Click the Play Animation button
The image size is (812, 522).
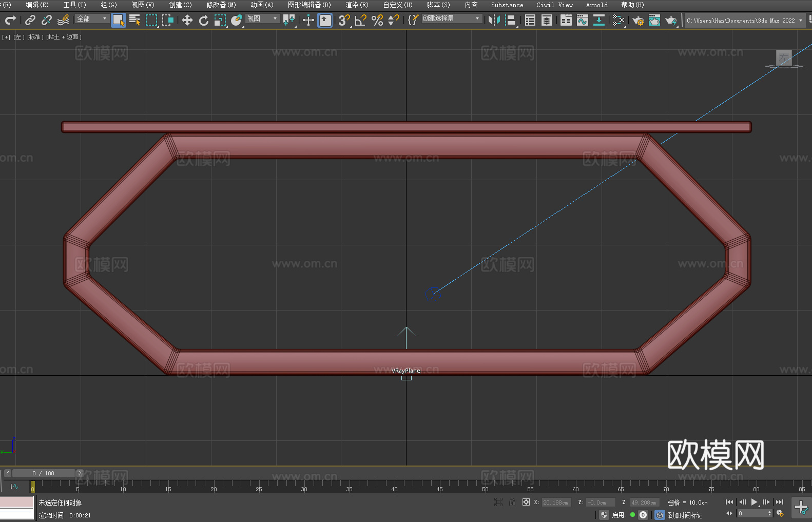click(755, 502)
